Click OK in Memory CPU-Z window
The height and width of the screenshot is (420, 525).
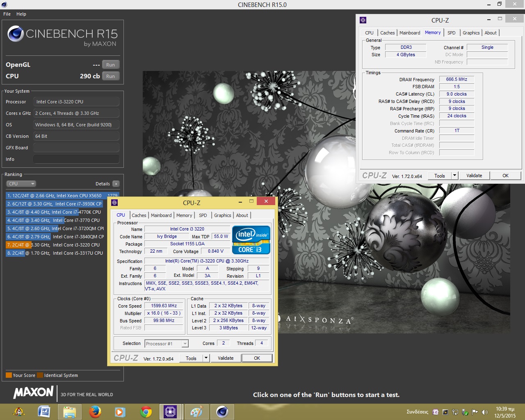[x=505, y=176]
